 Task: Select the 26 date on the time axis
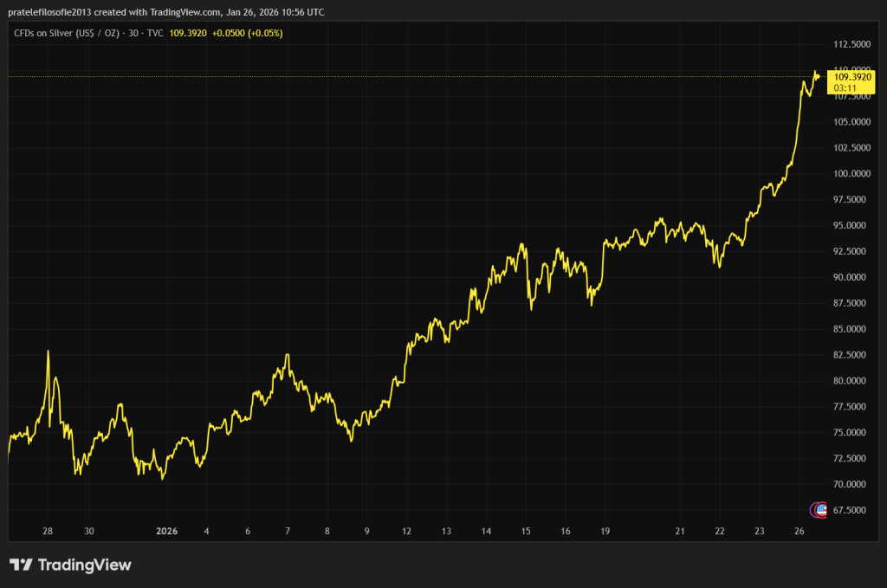click(x=800, y=531)
